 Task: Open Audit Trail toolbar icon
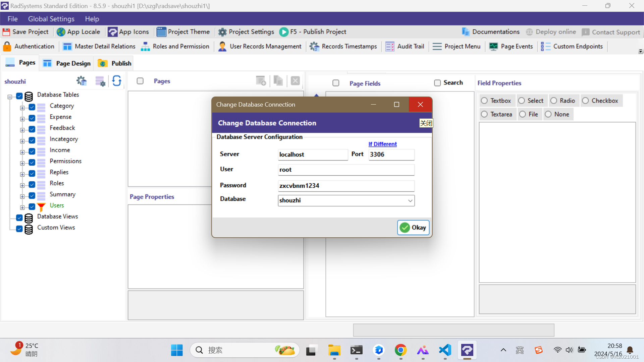coord(389,46)
